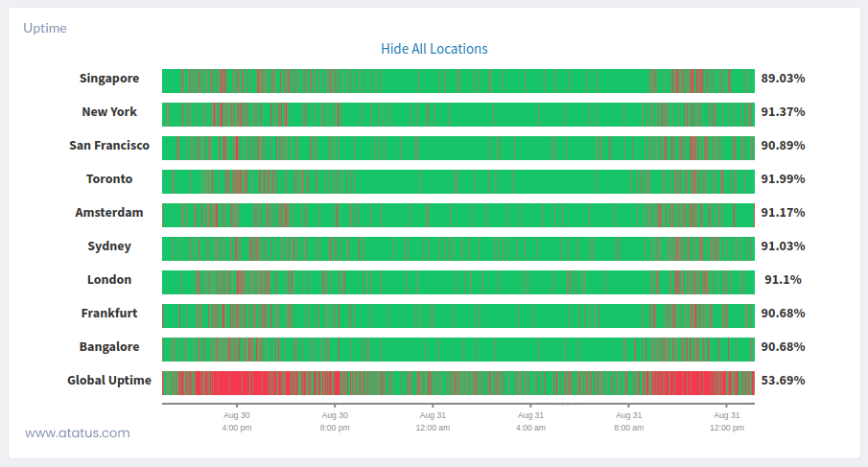Click the 91.03% uptime value

[783, 246]
